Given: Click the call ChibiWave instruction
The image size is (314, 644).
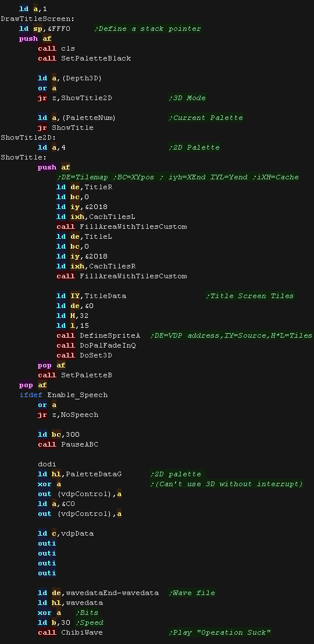Looking at the screenshot, I should [70, 632].
